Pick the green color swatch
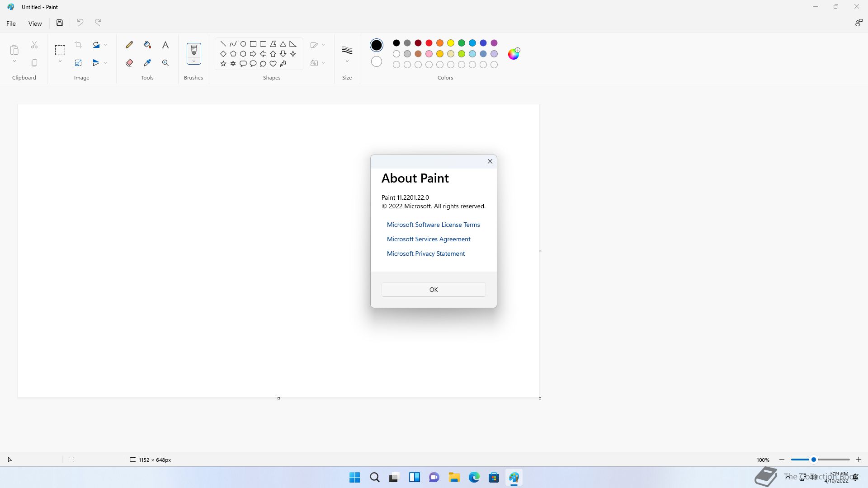The width and height of the screenshot is (868, 488). tap(462, 43)
